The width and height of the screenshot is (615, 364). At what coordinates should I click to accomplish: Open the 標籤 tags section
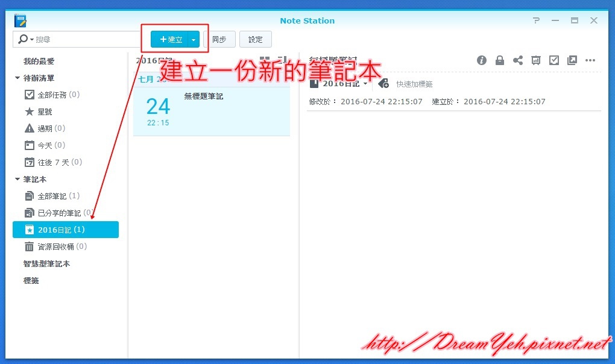(x=31, y=281)
